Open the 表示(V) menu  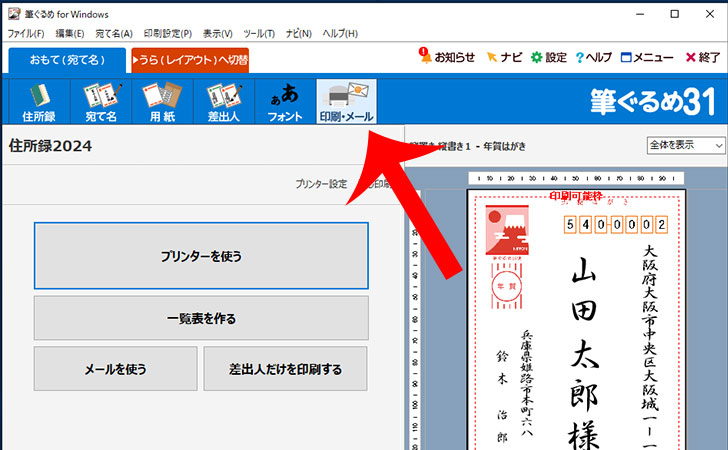pos(218,33)
